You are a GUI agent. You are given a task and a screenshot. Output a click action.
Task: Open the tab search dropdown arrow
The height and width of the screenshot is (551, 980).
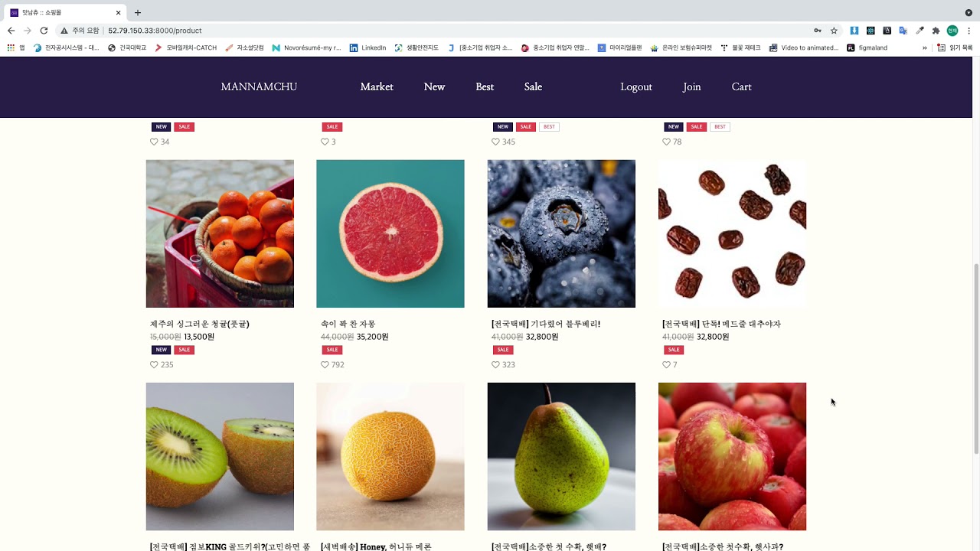click(x=969, y=12)
